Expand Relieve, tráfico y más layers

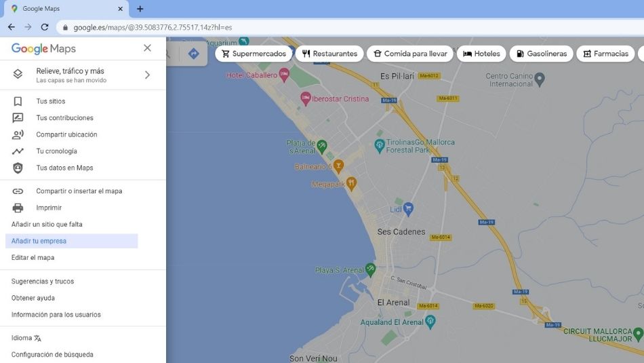click(x=147, y=75)
